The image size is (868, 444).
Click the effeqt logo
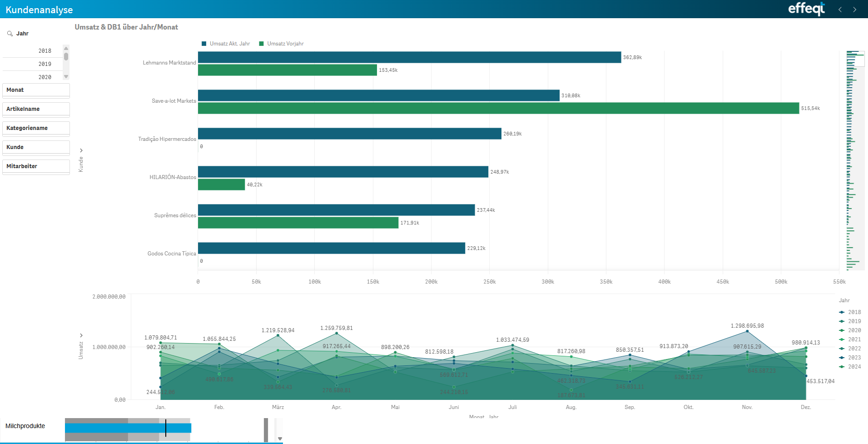tap(806, 9)
